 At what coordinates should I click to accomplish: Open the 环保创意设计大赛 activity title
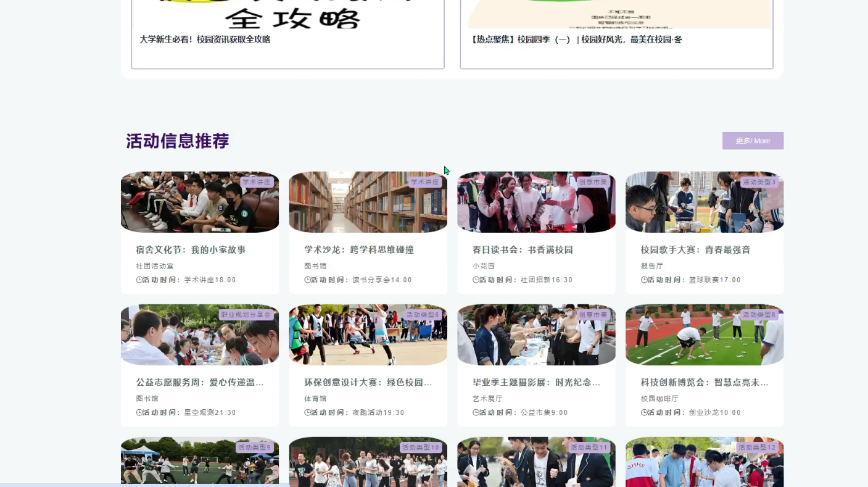[368, 383]
